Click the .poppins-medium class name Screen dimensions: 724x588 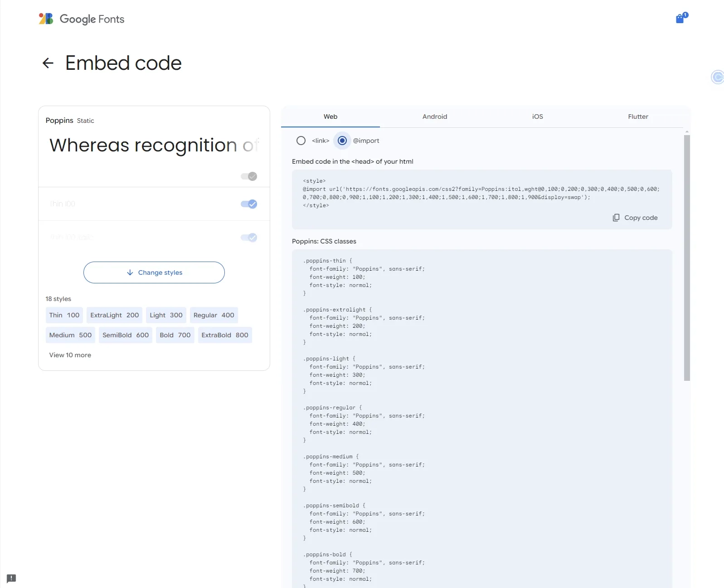coord(328,457)
